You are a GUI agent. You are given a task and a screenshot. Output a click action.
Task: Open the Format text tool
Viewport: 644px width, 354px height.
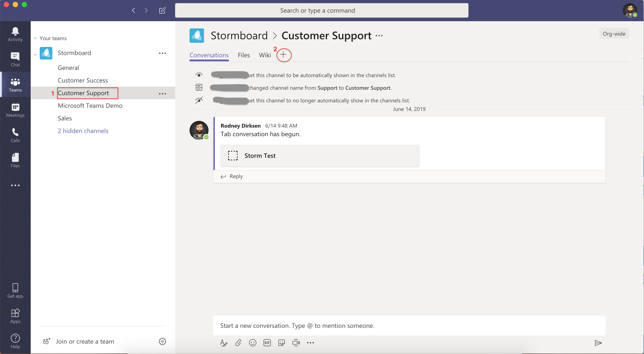pos(224,343)
